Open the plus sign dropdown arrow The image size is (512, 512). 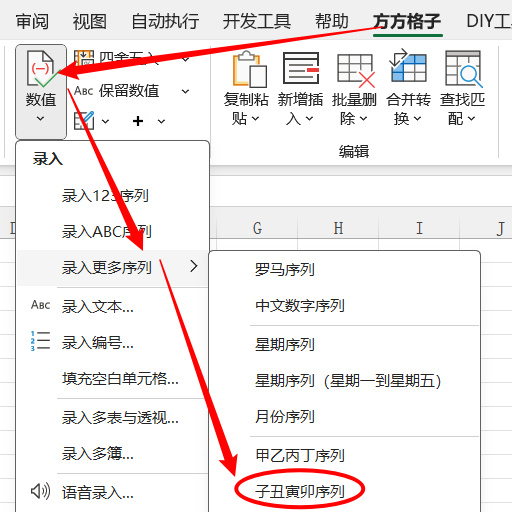161,121
